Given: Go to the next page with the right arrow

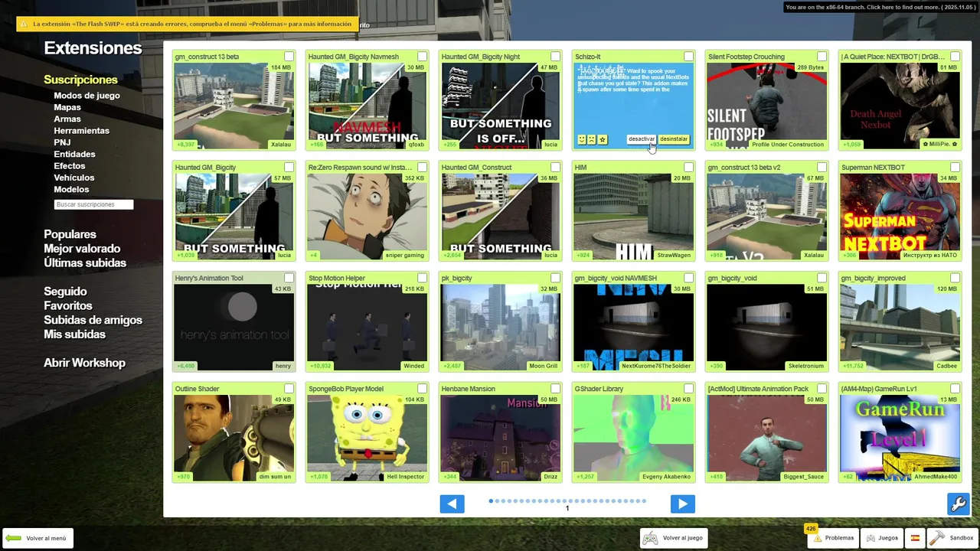Looking at the screenshot, I should (682, 504).
